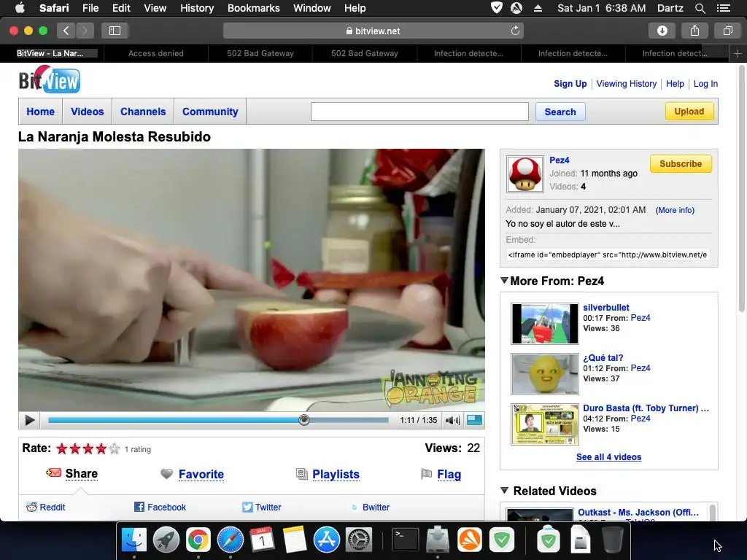Screen dimensions: 747x560
Task: Expand the More info link
Action: click(675, 210)
